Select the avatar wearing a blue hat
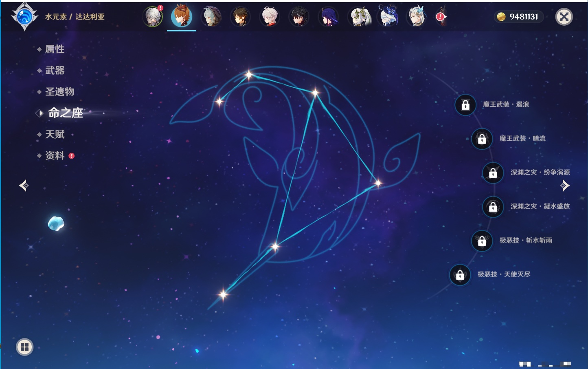 388,16
